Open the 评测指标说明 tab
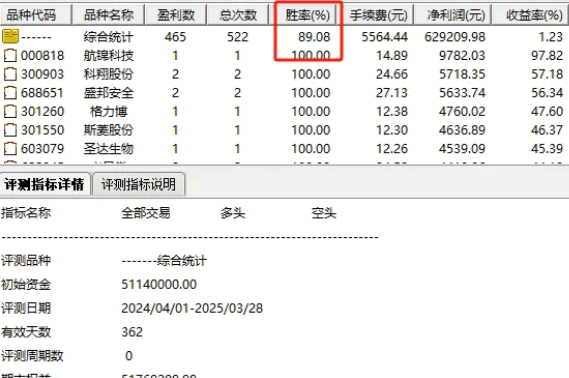This screenshot has width=569, height=378. pyautogui.click(x=139, y=184)
